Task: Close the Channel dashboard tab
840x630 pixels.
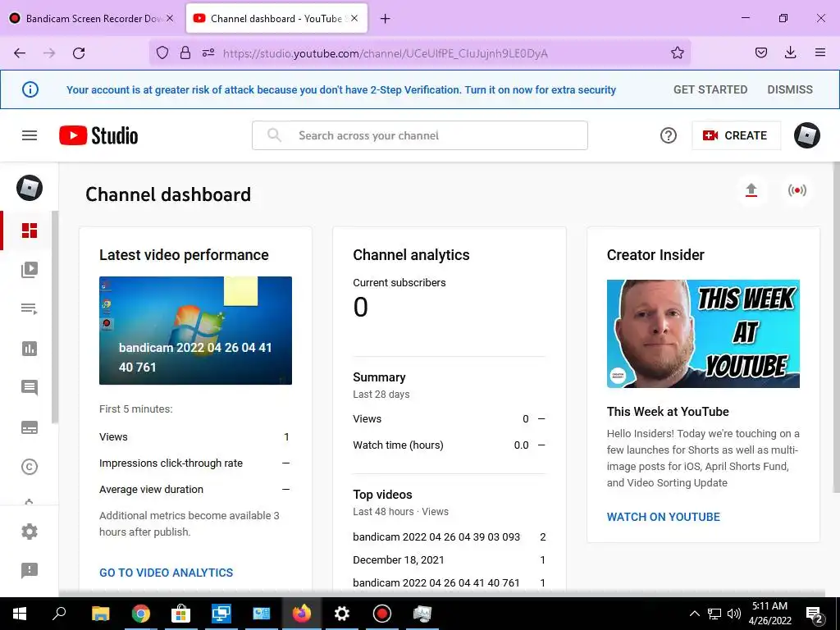Action: tap(354, 18)
